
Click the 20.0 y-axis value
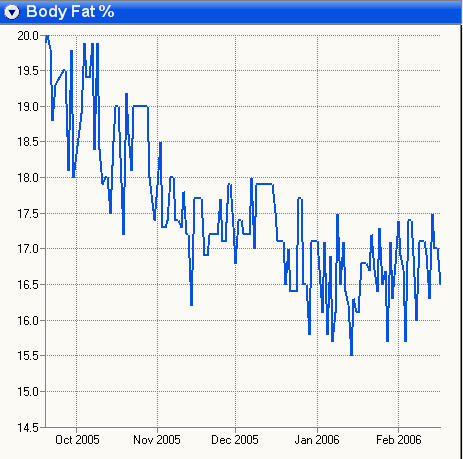click(x=28, y=36)
